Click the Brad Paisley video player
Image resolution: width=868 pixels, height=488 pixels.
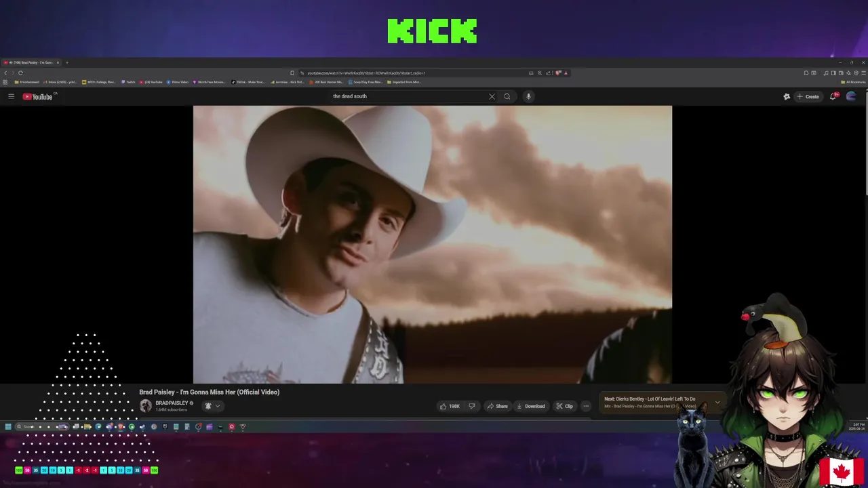click(433, 244)
